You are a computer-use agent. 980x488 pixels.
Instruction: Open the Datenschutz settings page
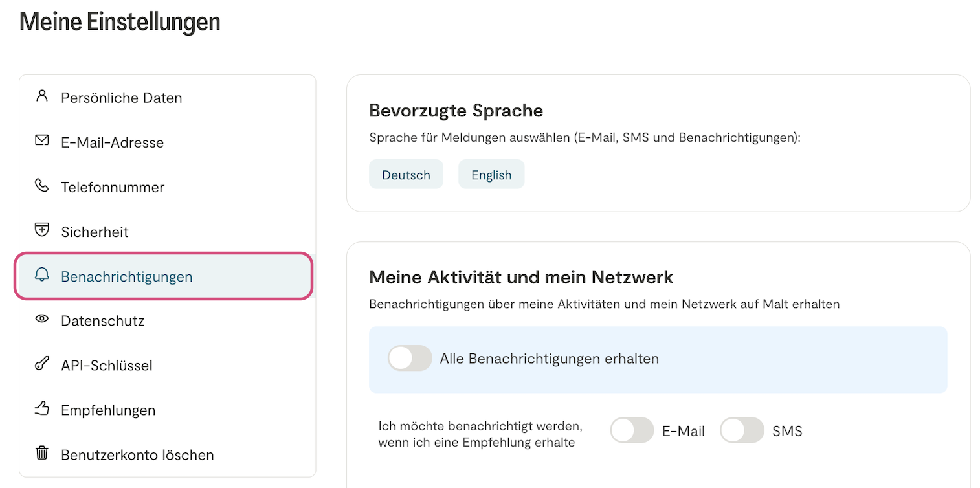click(x=102, y=321)
